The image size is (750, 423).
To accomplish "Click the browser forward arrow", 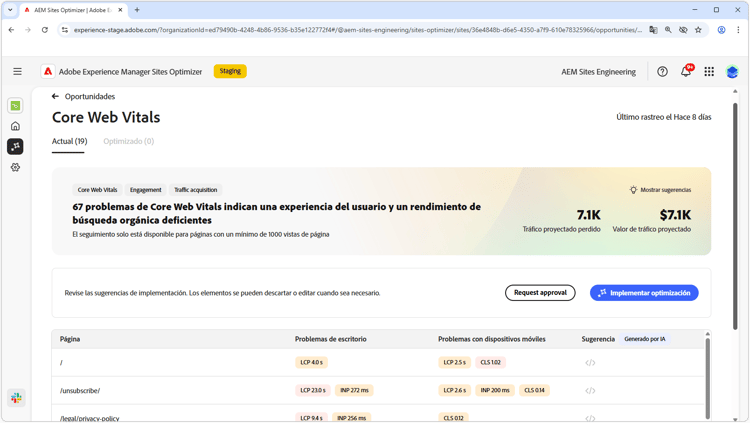I will click(28, 30).
